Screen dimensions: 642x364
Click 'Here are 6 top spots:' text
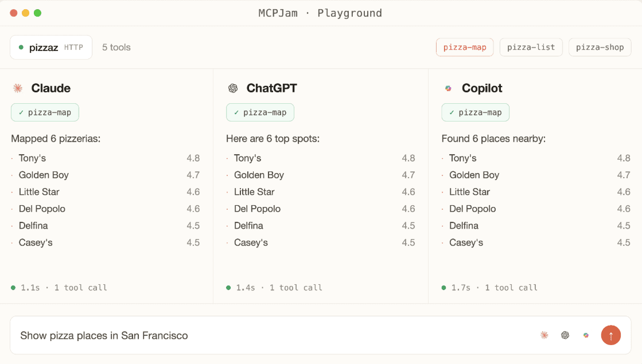coord(273,139)
